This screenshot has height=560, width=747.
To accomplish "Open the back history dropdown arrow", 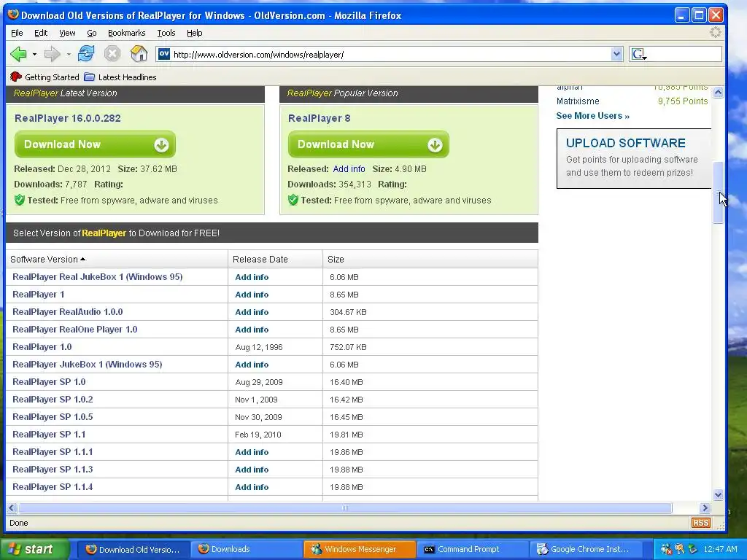I will click(x=34, y=54).
